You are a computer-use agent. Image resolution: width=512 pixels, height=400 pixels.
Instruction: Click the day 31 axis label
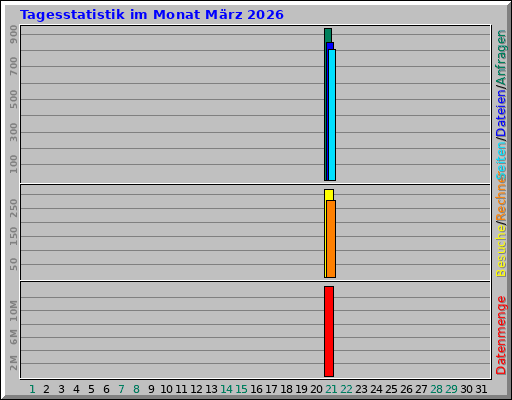481,389
